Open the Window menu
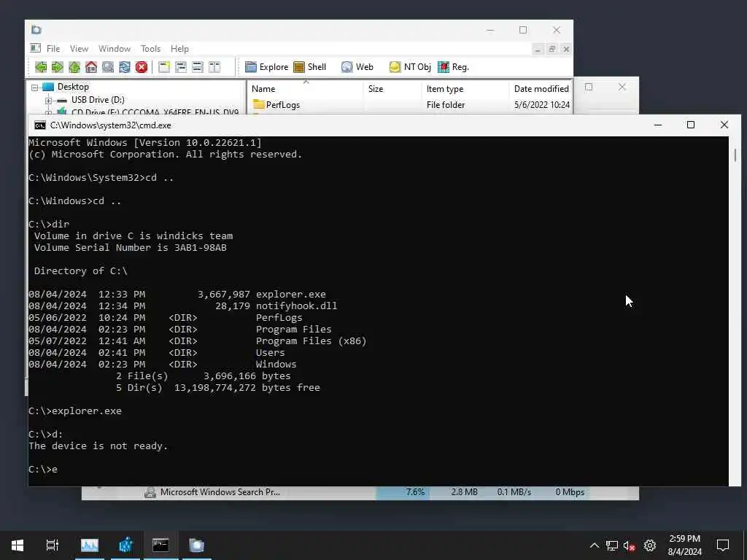This screenshot has height=560, width=747. coord(115,49)
